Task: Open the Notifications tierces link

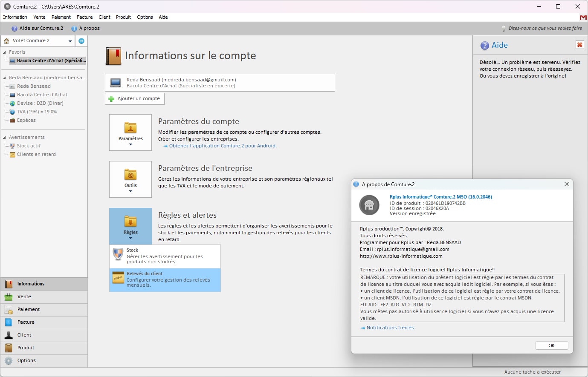Action: [x=390, y=328]
